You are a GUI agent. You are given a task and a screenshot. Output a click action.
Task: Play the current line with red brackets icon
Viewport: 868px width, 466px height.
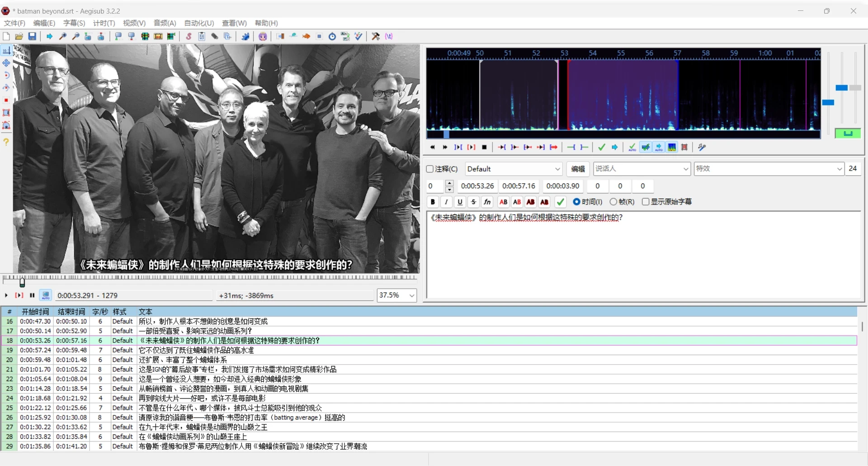pos(471,147)
